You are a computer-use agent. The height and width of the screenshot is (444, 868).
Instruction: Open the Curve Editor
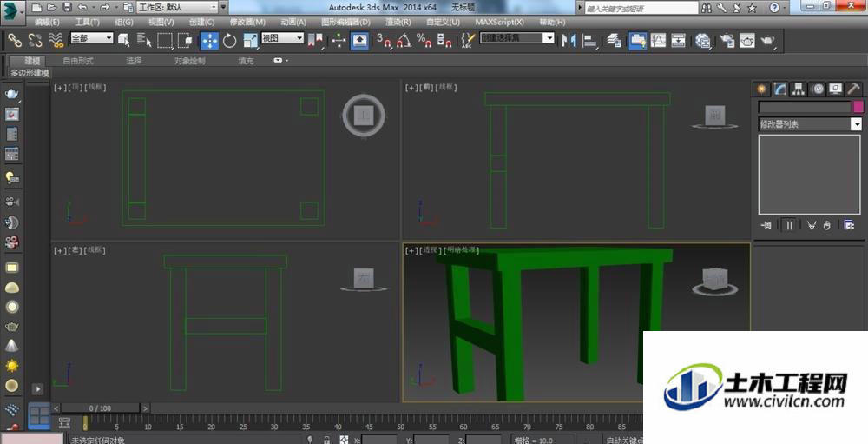[x=658, y=40]
